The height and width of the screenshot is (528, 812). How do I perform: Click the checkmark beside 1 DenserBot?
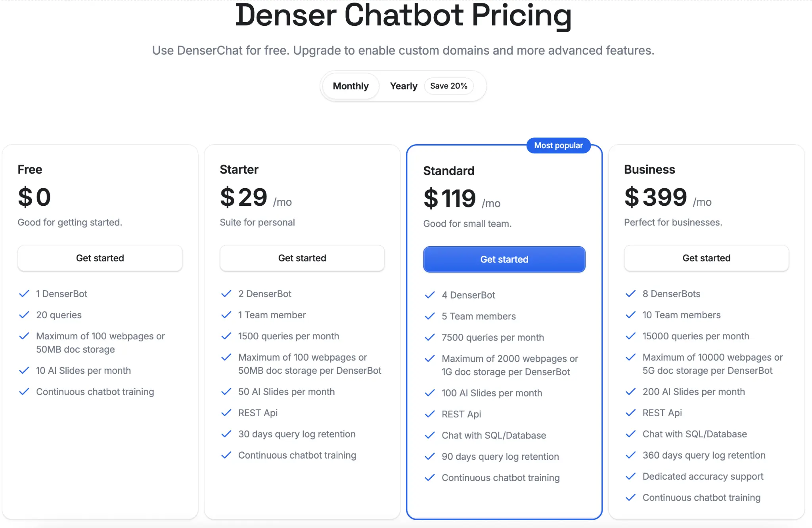point(24,294)
